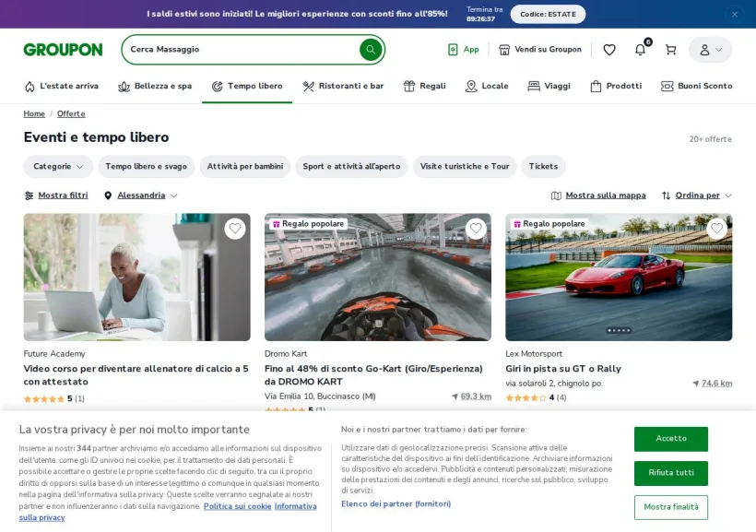Open the Prodotti menu
Viewport: 756px width, 532px height.
coord(616,86)
